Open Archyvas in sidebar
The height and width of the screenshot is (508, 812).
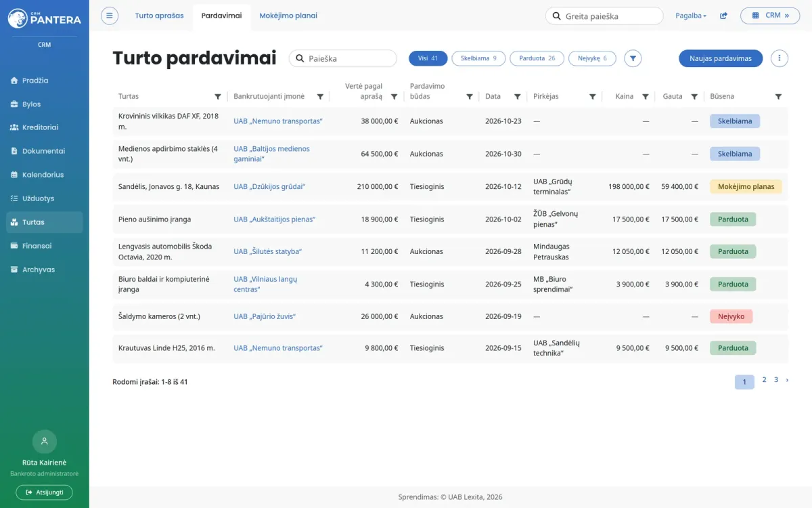pyautogui.click(x=45, y=270)
